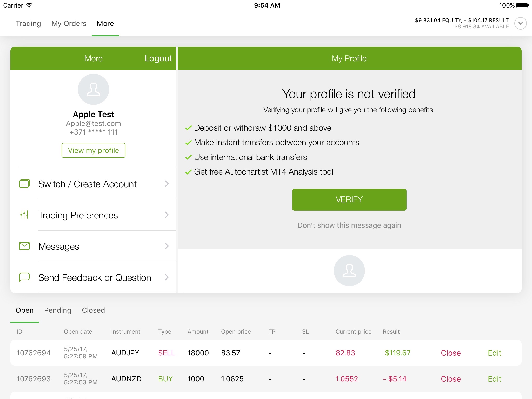Select the Open orders tab
The height and width of the screenshot is (399, 532).
coord(24,310)
